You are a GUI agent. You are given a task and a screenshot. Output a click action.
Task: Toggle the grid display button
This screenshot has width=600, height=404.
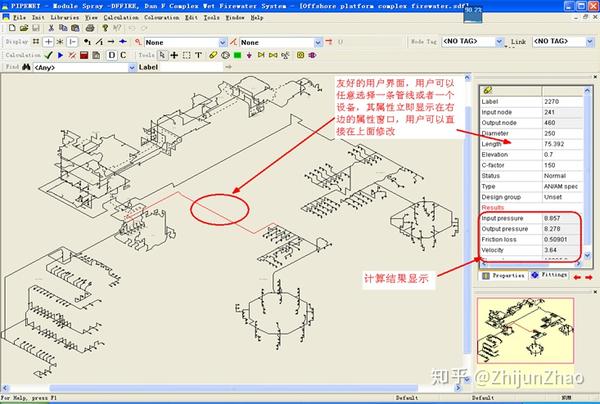(x=36, y=41)
